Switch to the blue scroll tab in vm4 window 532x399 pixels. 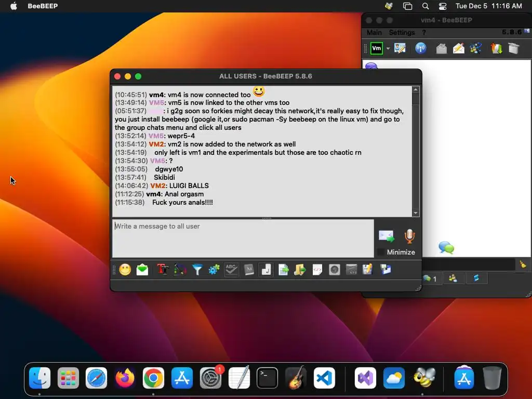click(x=476, y=279)
